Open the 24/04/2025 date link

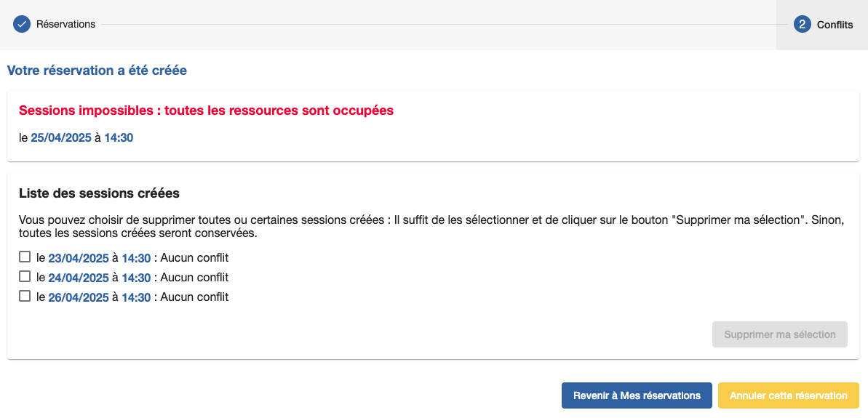point(79,278)
